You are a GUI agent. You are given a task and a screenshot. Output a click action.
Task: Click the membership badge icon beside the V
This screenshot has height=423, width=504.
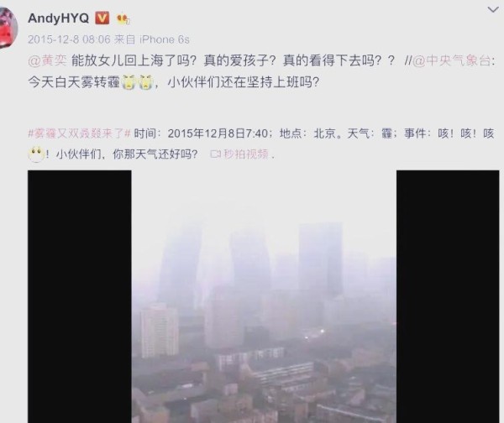click(x=123, y=19)
